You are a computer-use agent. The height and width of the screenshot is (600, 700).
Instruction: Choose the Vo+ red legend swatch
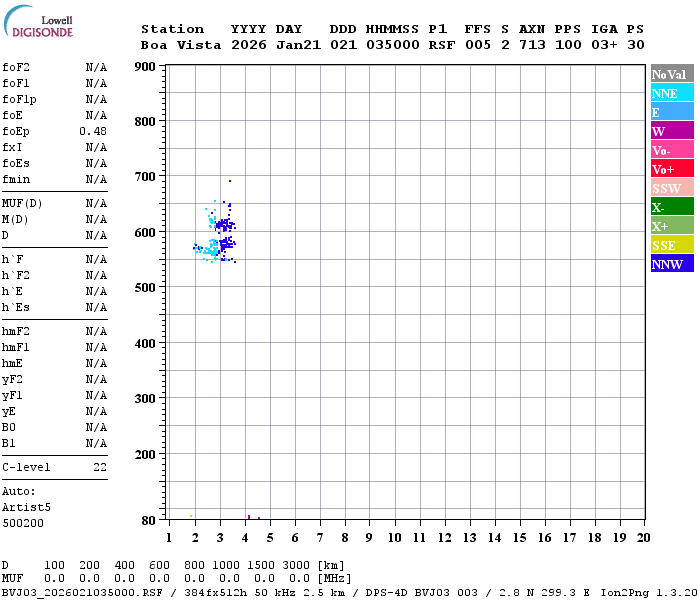click(672, 169)
